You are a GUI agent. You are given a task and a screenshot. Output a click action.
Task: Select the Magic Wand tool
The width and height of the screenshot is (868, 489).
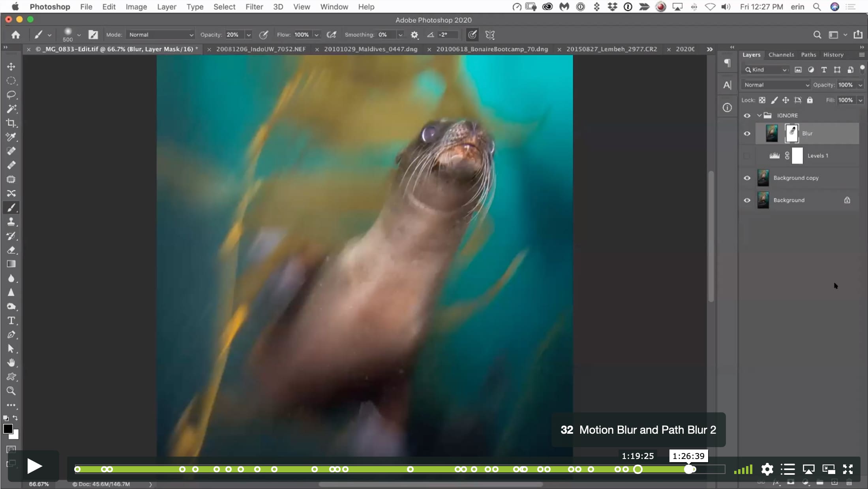tap(11, 109)
